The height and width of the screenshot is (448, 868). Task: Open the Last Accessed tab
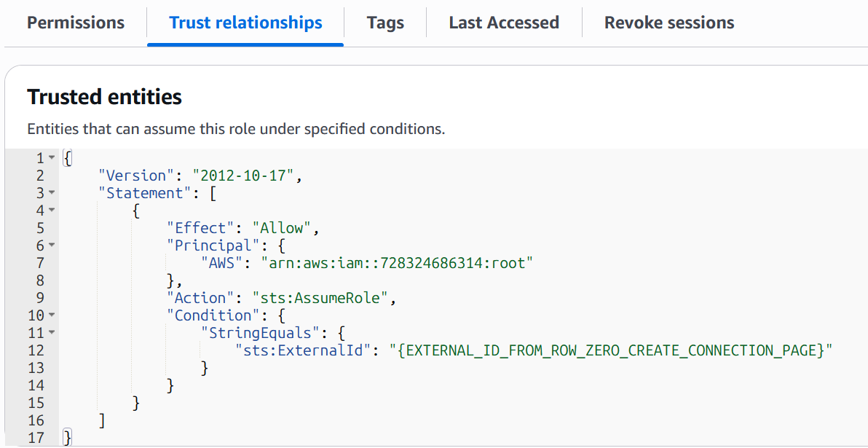coord(504,23)
